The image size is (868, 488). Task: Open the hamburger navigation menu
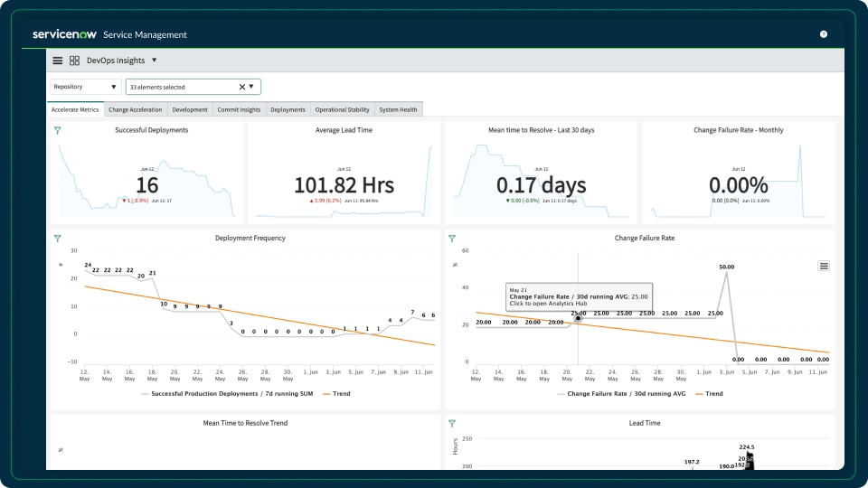pyautogui.click(x=58, y=61)
